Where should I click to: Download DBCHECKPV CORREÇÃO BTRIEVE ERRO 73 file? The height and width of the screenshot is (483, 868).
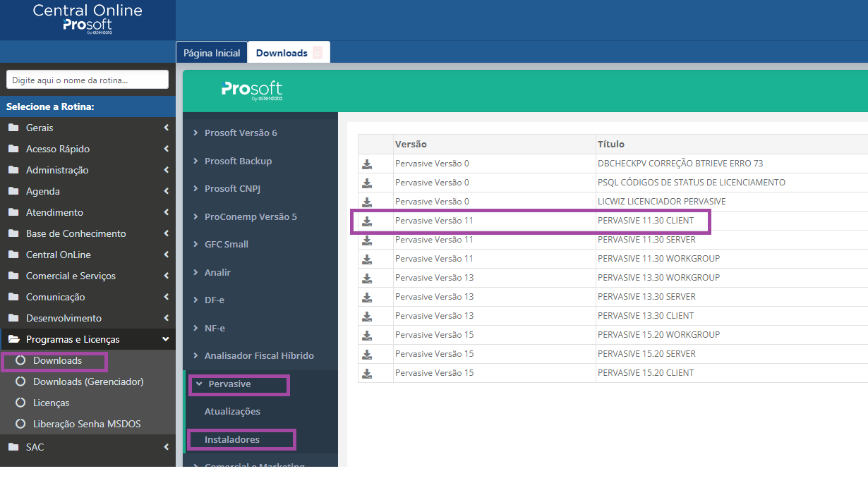pyautogui.click(x=367, y=164)
